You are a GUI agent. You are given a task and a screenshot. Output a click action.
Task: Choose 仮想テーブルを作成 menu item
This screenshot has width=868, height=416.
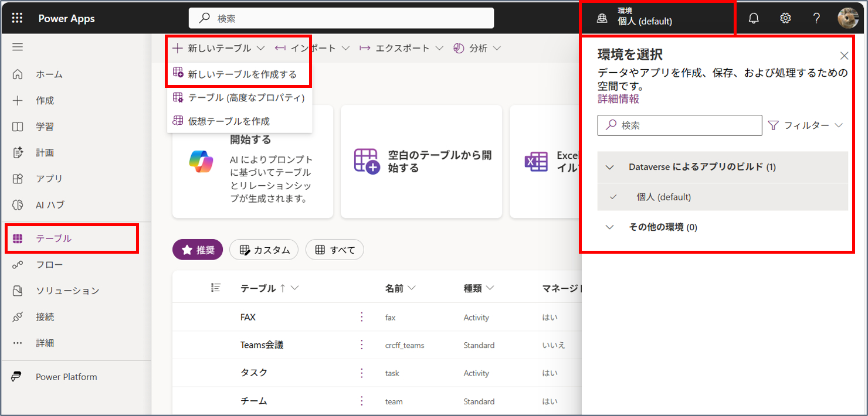click(239, 121)
